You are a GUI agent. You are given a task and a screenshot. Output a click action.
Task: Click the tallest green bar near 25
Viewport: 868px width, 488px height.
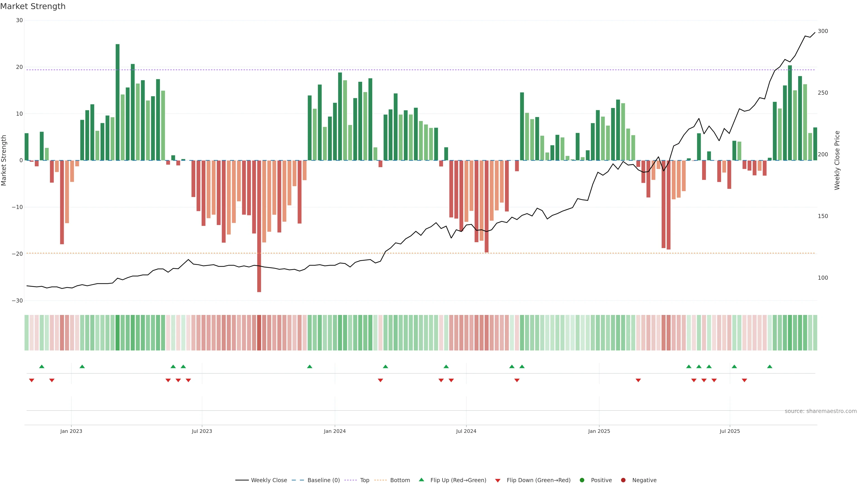click(x=118, y=101)
